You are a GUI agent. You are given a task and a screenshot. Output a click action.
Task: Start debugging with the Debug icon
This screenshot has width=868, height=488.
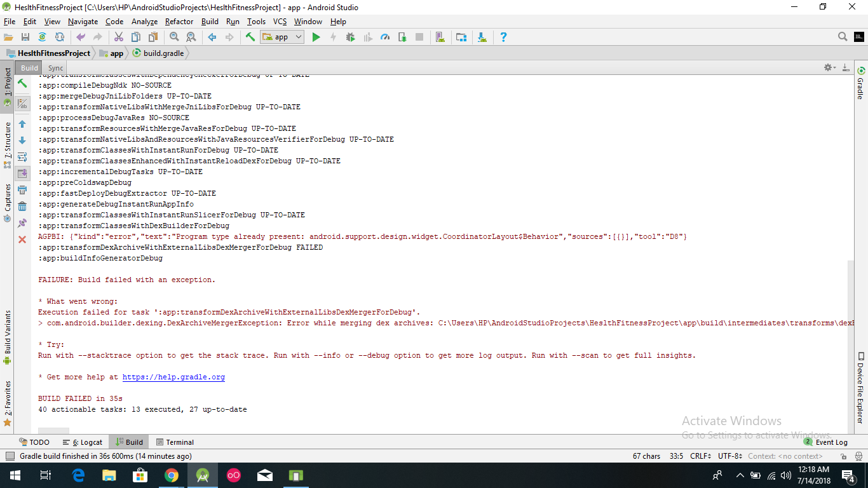tap(350, 36)
